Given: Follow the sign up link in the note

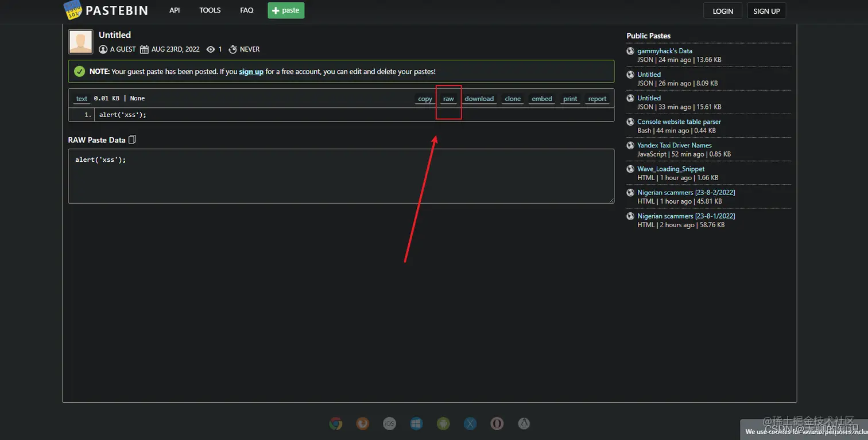Looking at the screenshot, I should pyautogui.click(x=251, y=72).
